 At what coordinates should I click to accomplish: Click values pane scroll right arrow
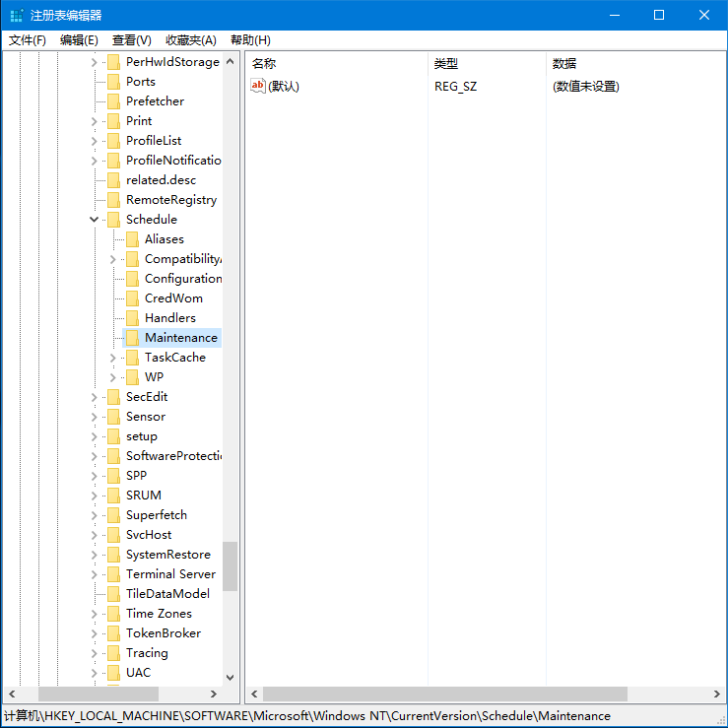coord(717,694)
